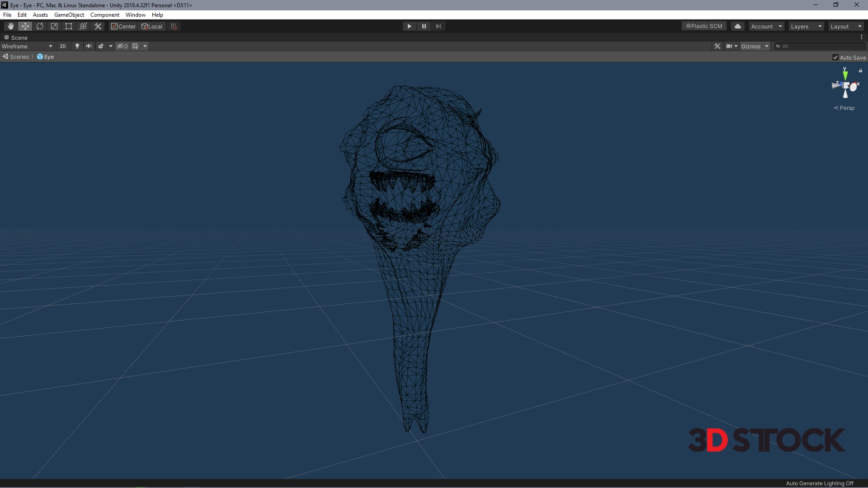The width and height of the screenshot is (868, 488).
Task: Select the Hand tool
Action: coord(10,26)
